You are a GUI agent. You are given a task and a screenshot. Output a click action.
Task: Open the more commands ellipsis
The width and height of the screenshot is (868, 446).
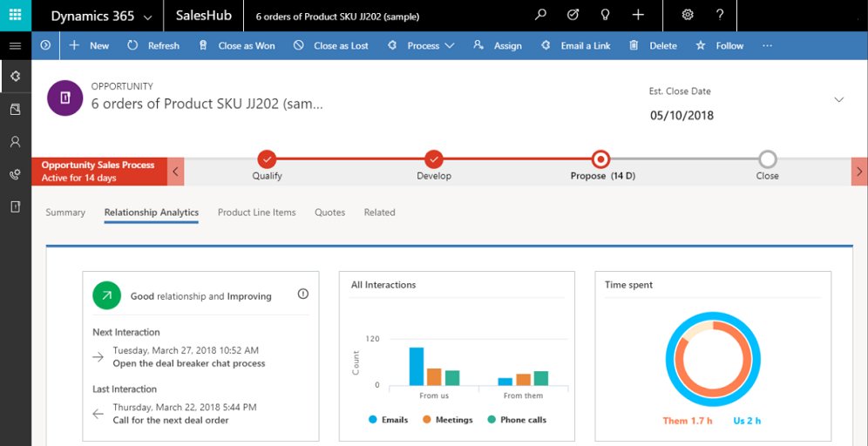(x=767, y=46)
